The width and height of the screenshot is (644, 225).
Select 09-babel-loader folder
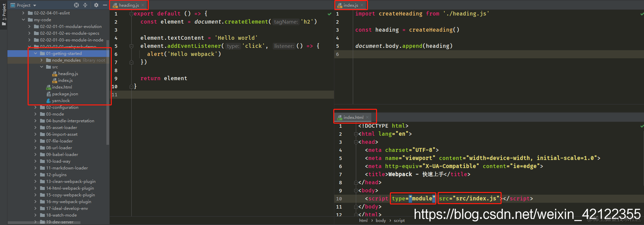pyautogui.click(x=62, y=154)
